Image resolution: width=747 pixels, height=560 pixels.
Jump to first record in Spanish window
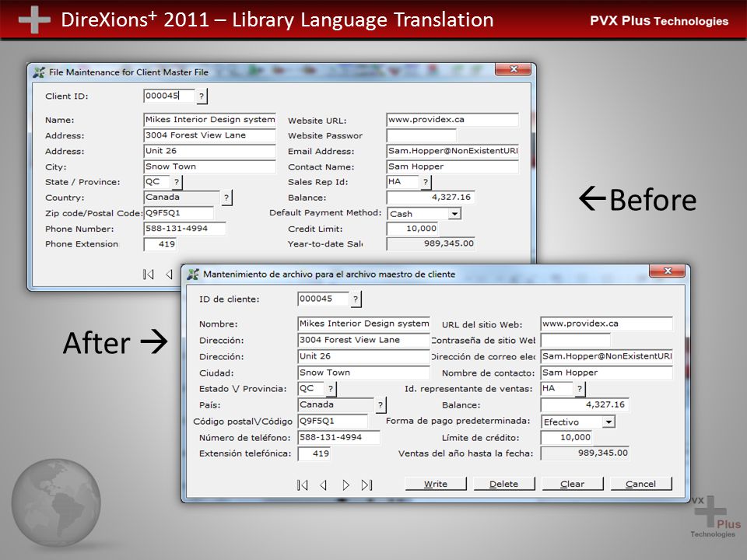pos(302,485)
